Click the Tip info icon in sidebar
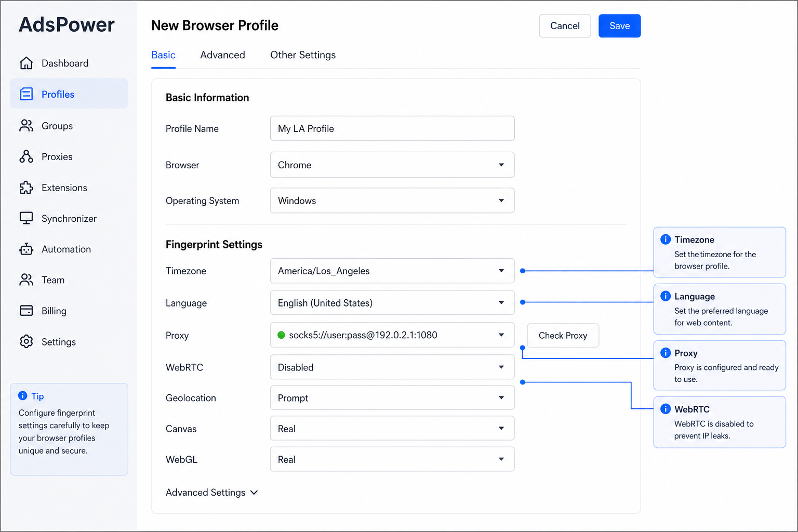This screenshot has height=532, width=798. (x=23, y=396)
